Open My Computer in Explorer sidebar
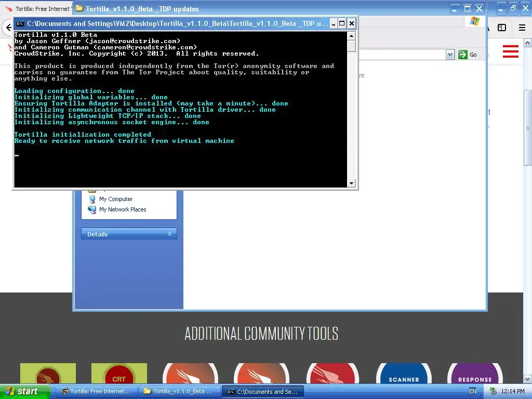Viewport: 532px width, 399px height. [x=116, y=199]
